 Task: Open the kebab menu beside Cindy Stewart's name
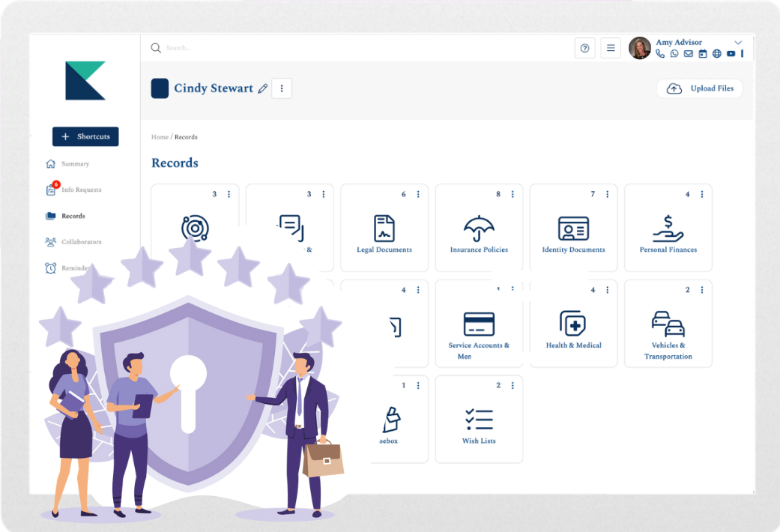(281, 88)
